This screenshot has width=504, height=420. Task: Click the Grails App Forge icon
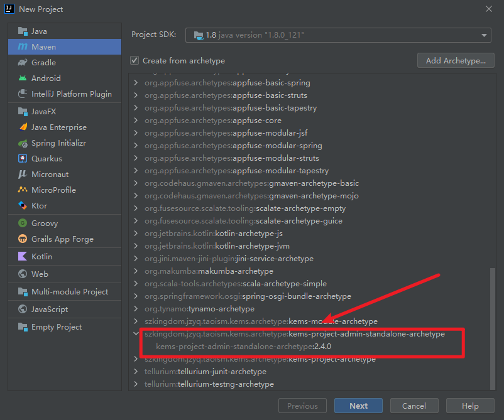coord(23,239)
